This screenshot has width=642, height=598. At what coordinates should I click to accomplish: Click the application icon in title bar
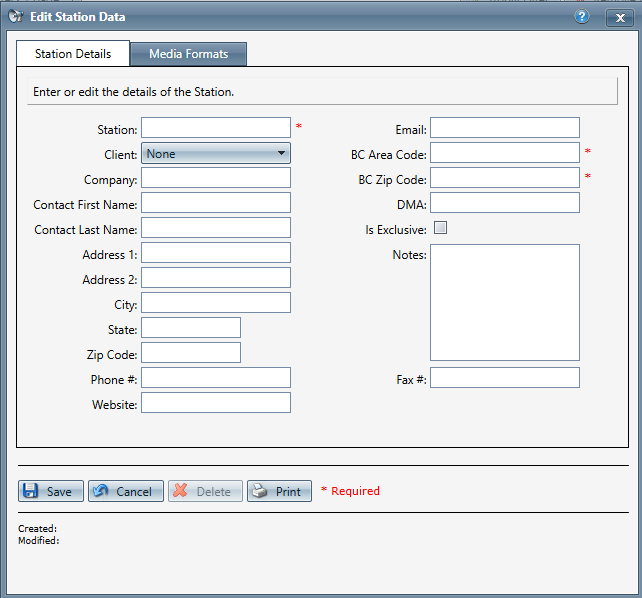point(16,16)
